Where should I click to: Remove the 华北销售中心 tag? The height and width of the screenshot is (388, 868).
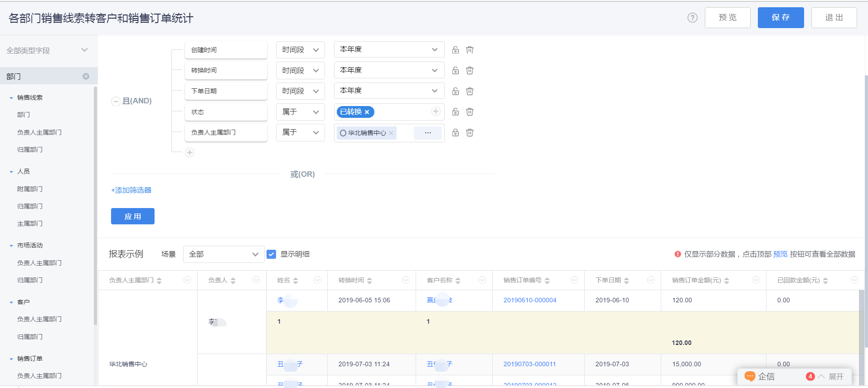pos(391,133)
